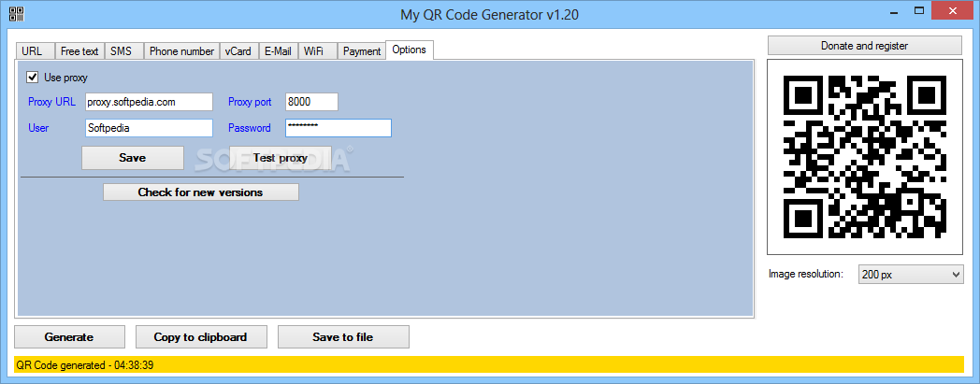Click the Test proxy button

pos(280,158)
